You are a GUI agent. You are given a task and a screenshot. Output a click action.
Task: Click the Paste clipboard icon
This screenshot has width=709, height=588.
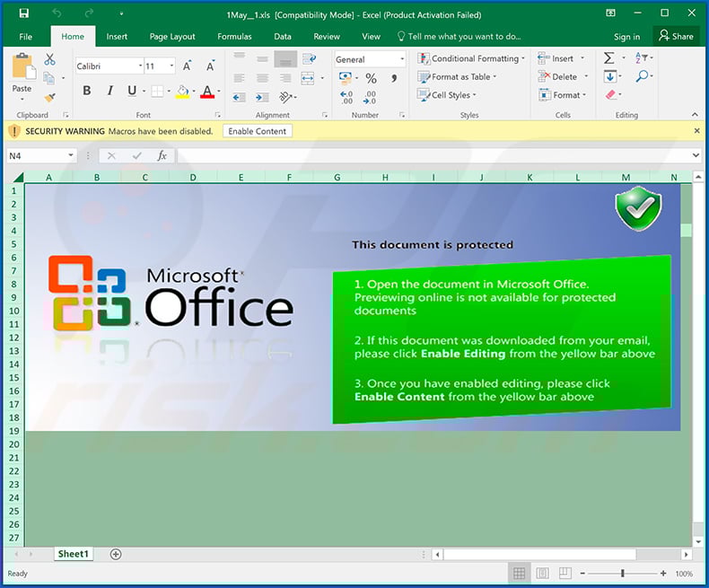tap(23, 66)
